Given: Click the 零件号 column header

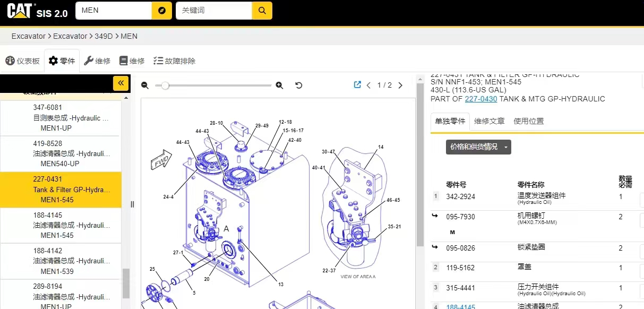Looking at the screenshot, I should [x=456, y=185].
